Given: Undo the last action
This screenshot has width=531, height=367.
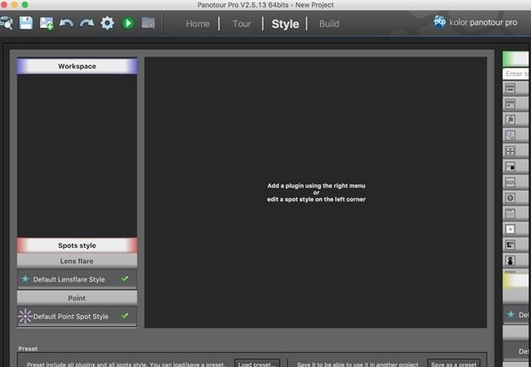Looking at the screenshot, I should click(x=66, y=23).
